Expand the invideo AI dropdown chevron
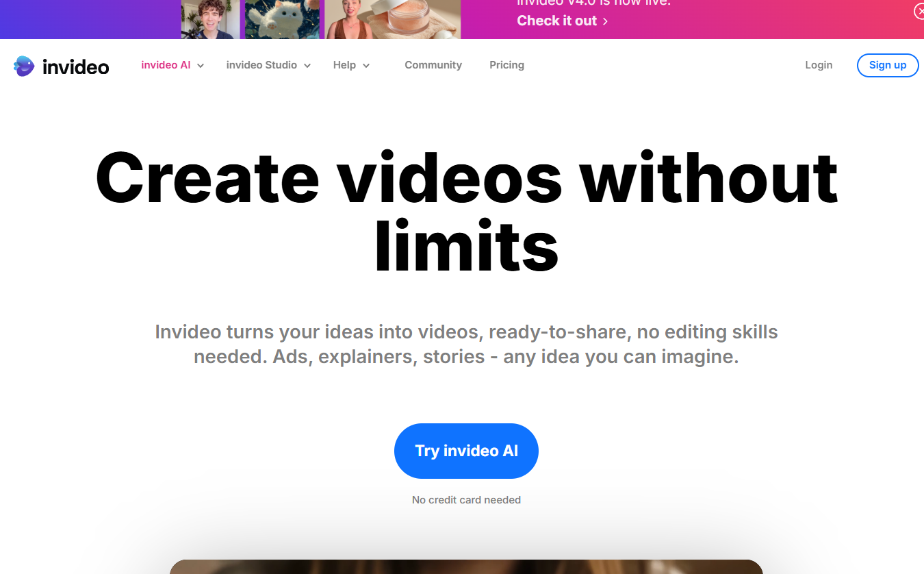The image size is (924, 574). tap(201, 66)
